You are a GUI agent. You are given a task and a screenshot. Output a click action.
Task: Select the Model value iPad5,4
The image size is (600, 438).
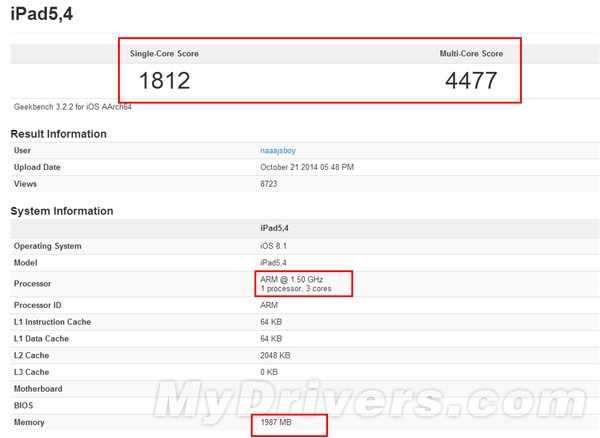pos(273,263)
